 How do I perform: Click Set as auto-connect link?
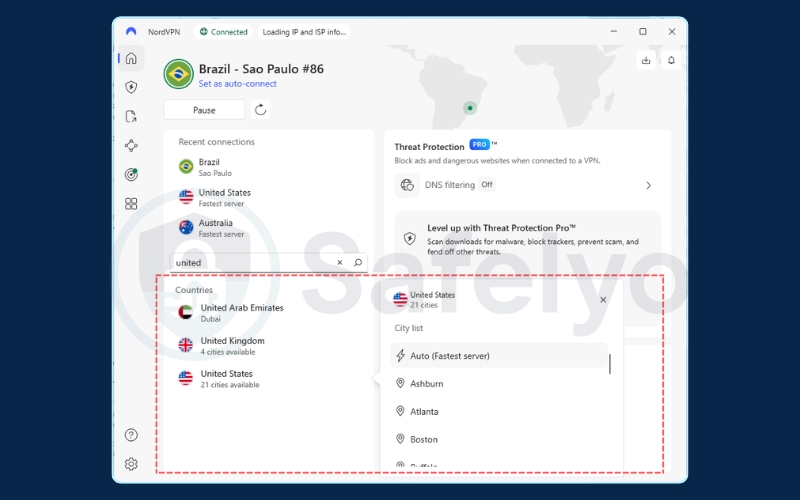pos(237,84)
